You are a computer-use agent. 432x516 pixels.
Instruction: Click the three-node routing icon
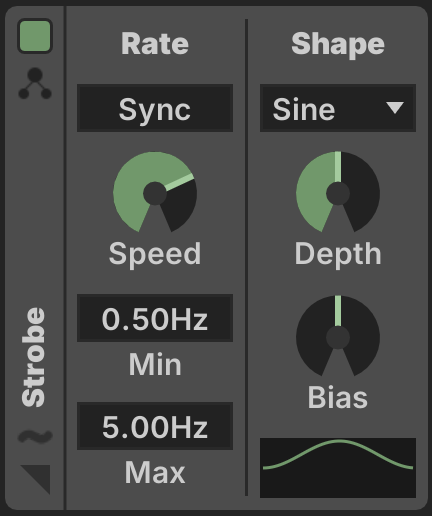[x=35, y=83]
